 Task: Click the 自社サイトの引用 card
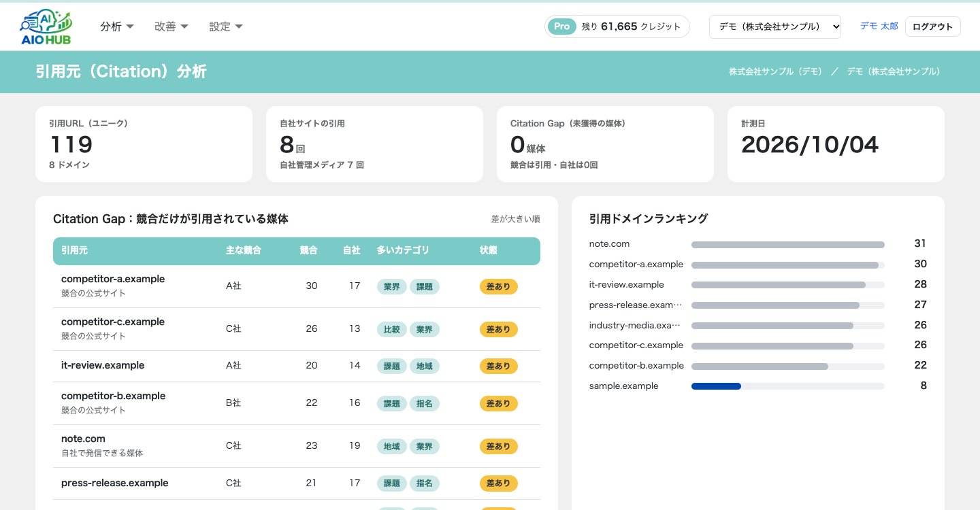[x=374, y=144]
